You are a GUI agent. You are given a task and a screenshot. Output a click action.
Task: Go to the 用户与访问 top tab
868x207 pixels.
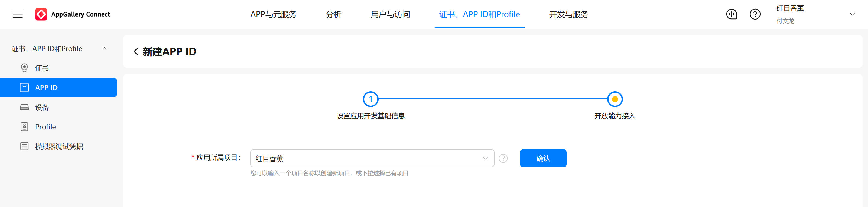(x=390, y=14)
